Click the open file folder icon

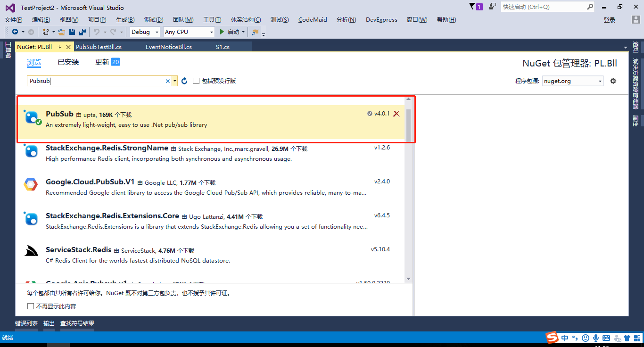(61, 32)
